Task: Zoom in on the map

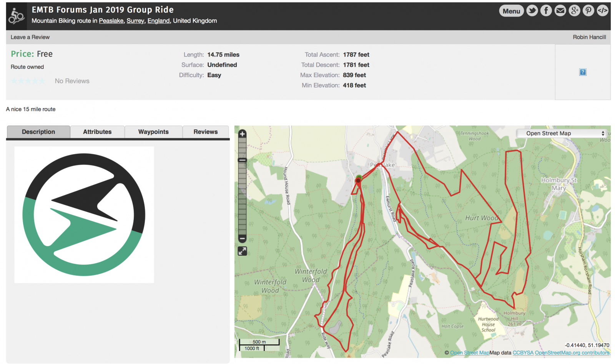Action: (242, 134)
